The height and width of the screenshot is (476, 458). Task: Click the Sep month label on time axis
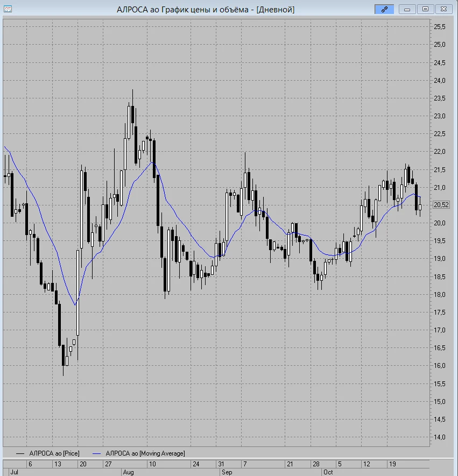(x=227, y=472)
